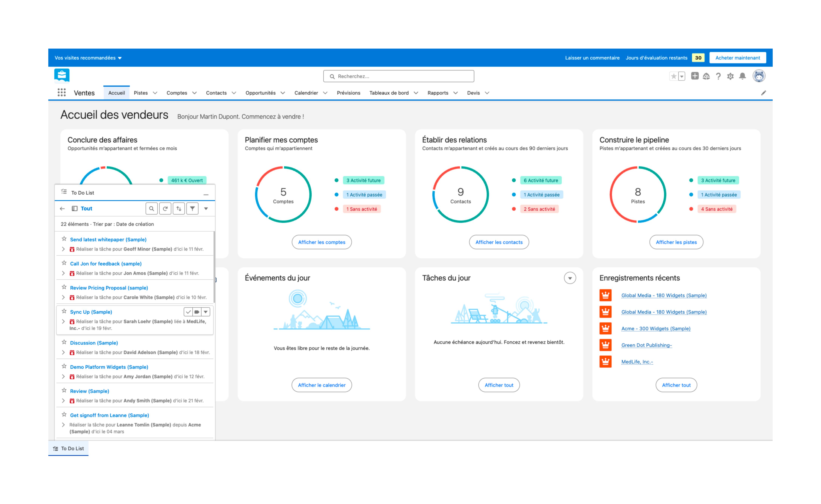Open Acme - 300 Widgets (Sample) record

[656, 329]
